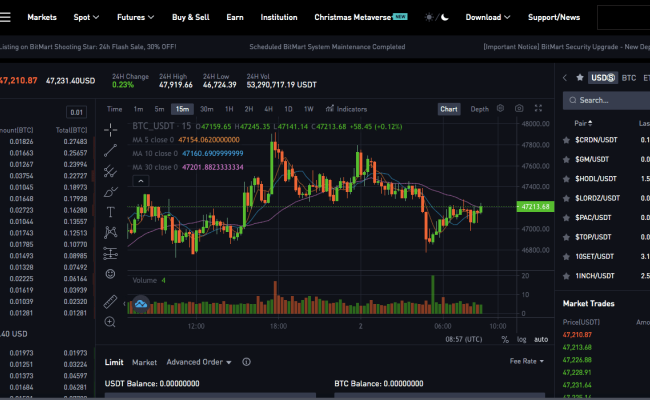Select the ruler measure tool
The image size is (650, 400).
pyautogui.click(x=110, y=301)
